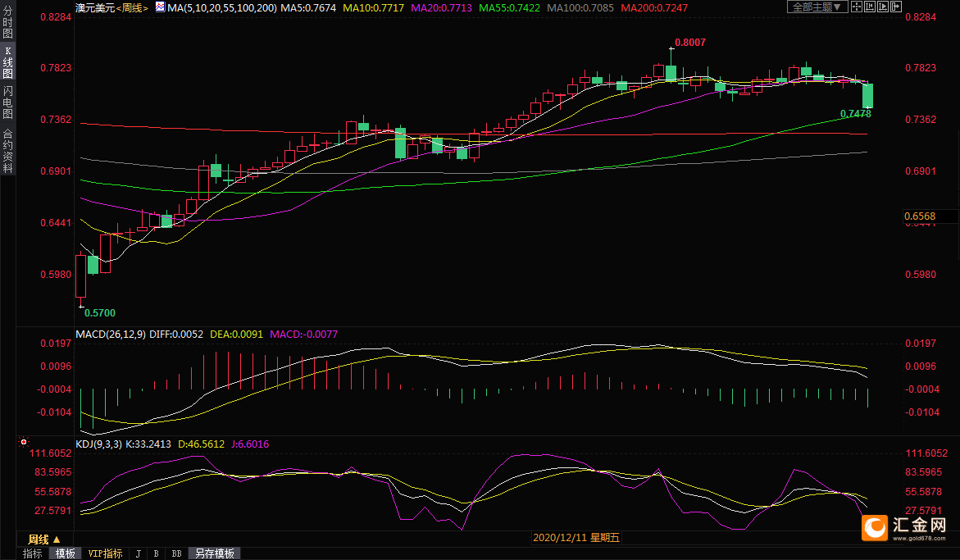This screenshot has width=960, height=560.
Task: Click the DEA:0.0091 value
Action: [236, 335]
